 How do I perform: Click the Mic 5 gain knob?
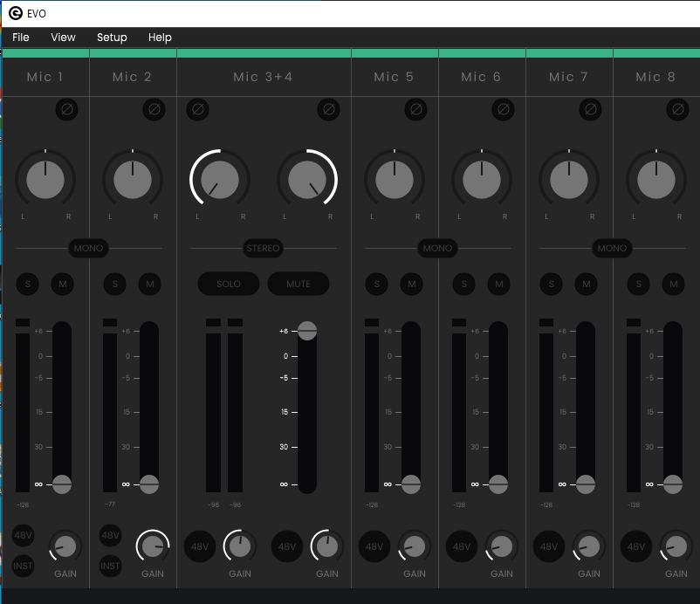415,546
